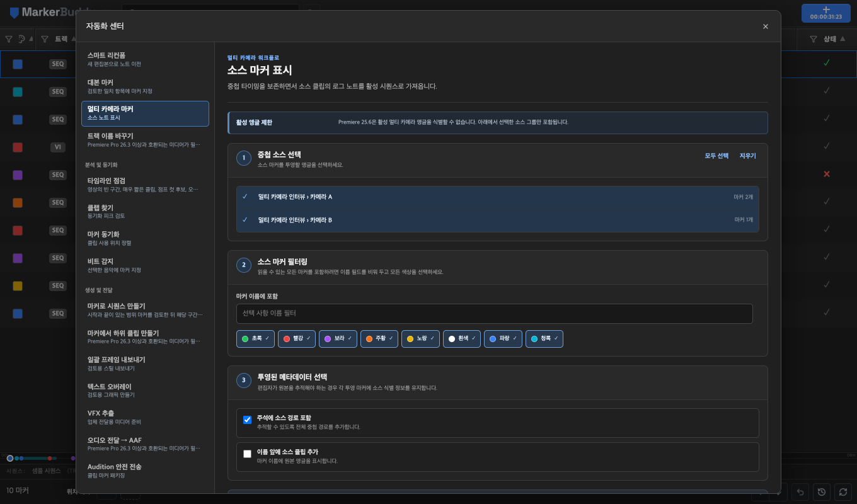This screenshot has height=504, width=857.
Task: Open 비트 감지 sidebar item
Action: [x=145, y=265]
